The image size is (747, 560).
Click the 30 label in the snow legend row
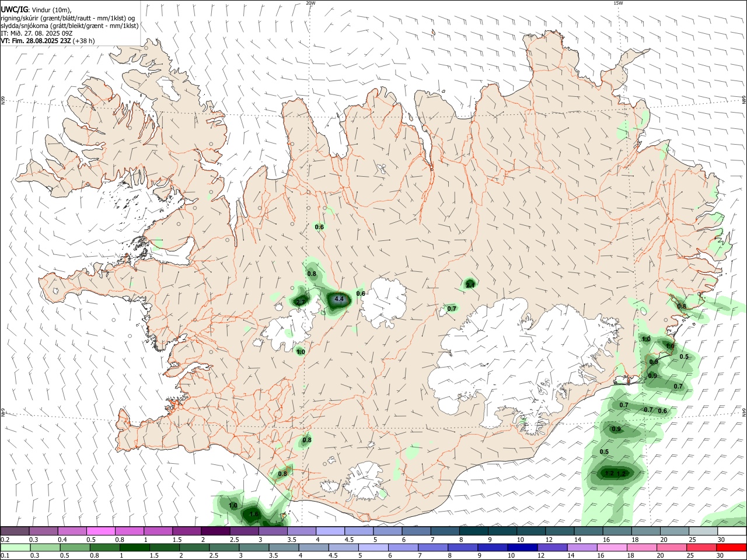(721, 540)
